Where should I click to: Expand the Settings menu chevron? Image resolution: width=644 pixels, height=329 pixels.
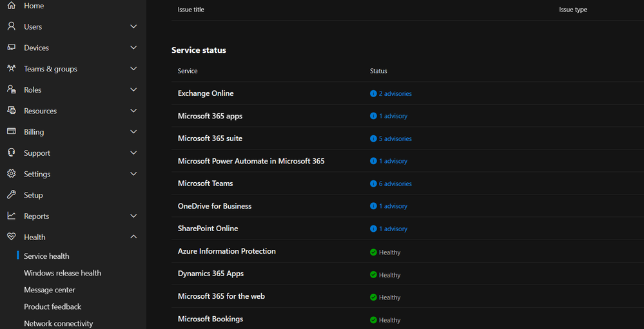133,174
